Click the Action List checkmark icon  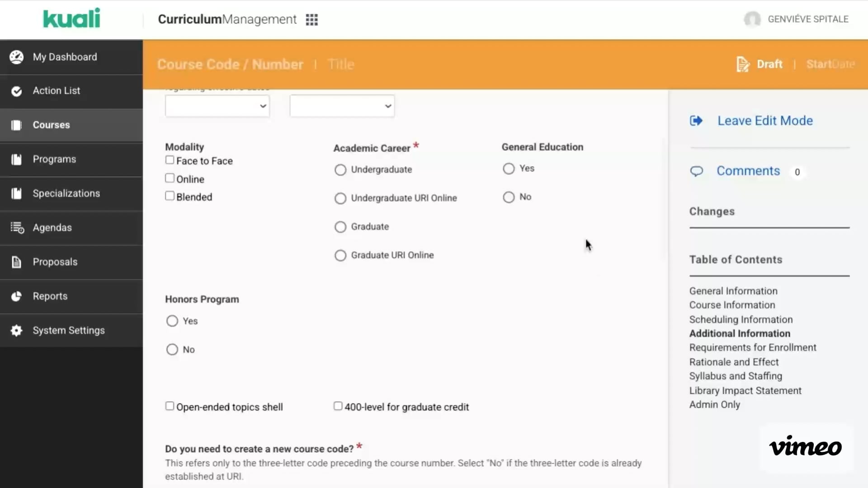[x=17, y=91]
